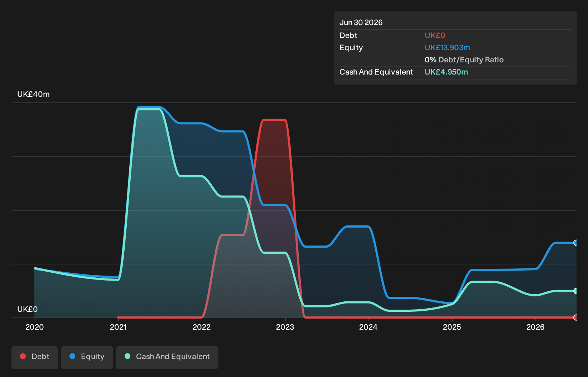Click the 2023 x-axis label
This screenshot has height=377, width=588.
tap(285, 327)
